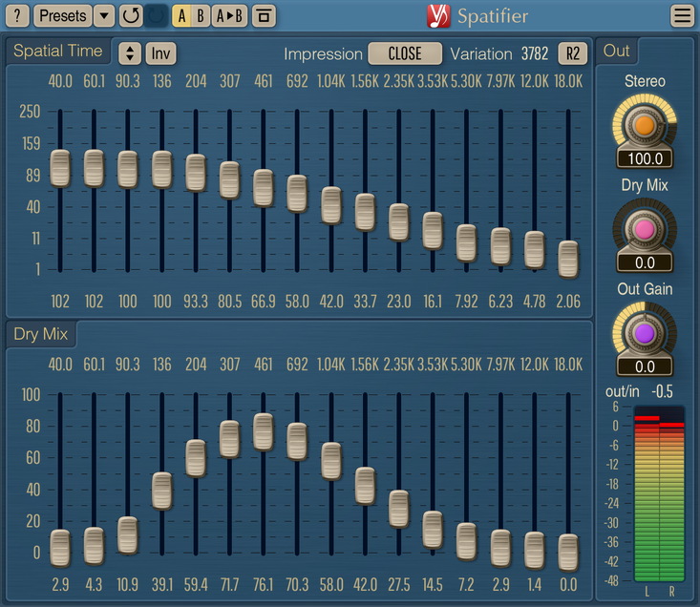This screenshot has height=607, width=700.
Task: Click the Out Gain value 0.0 field
Action: point(645,366)
